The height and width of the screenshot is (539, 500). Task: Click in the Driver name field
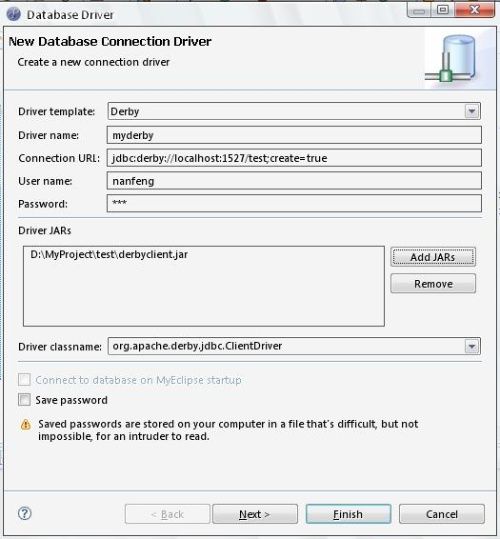point(294,135)
